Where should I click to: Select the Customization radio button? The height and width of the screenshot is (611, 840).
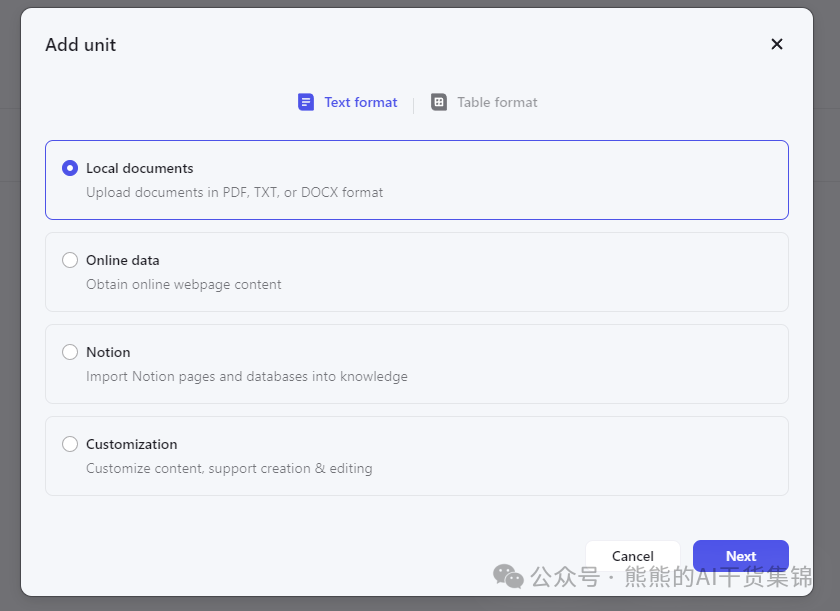pyautogui.click(x=70, y=444)
